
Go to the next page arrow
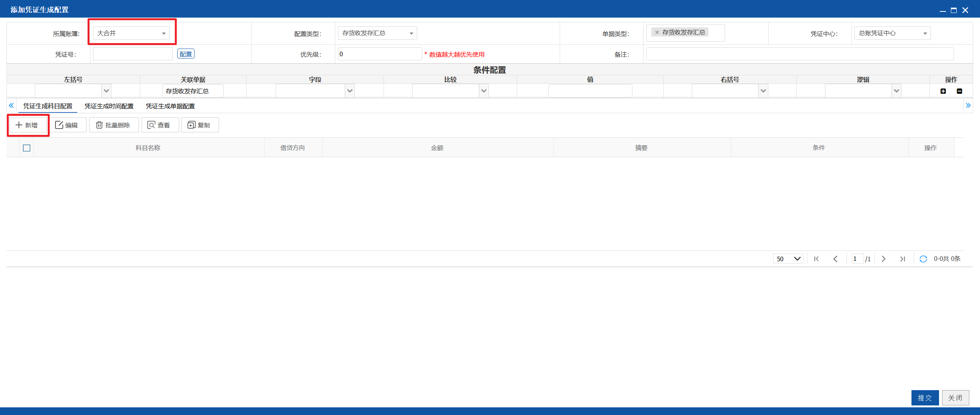[x=884, y=259]
